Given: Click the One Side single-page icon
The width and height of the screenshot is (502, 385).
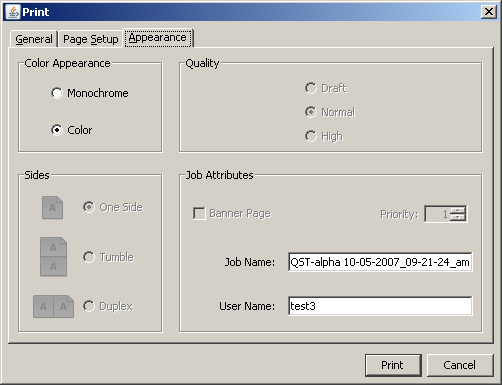Looking at the screenshot, I should coord(52,207).
